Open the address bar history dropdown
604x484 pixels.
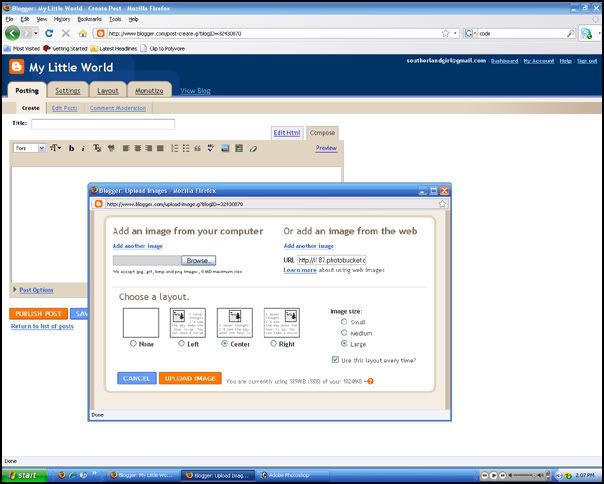click(x=455, y=34)
